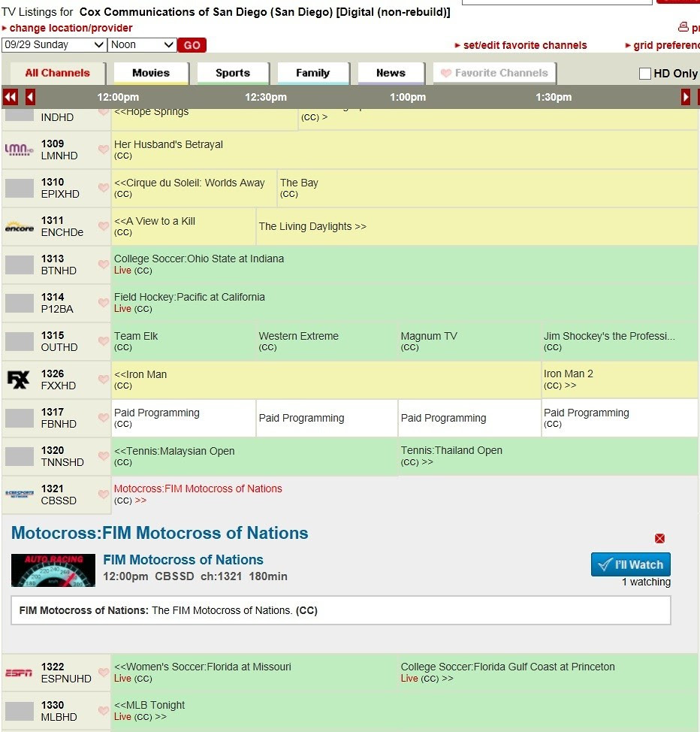Select Field Hockey: Pacific at California
Viewport: 700px width, 732px height.
pyautogui.click(x=189, y=297)
